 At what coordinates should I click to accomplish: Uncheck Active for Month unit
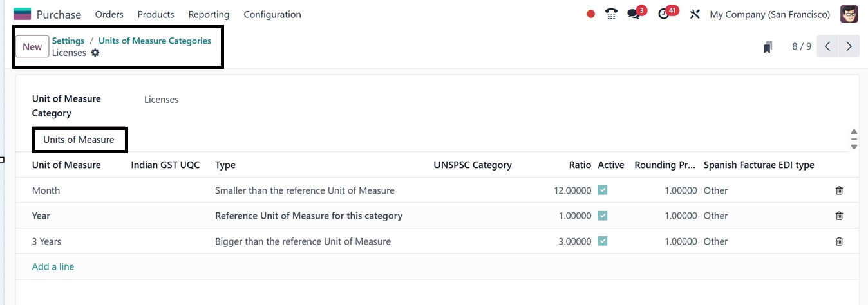(602, 190)
